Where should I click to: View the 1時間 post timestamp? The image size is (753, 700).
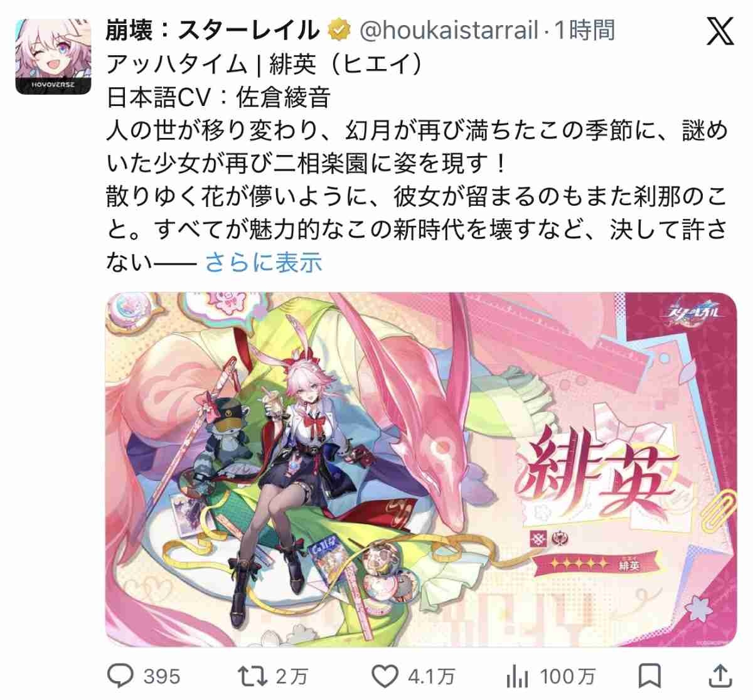584,30
